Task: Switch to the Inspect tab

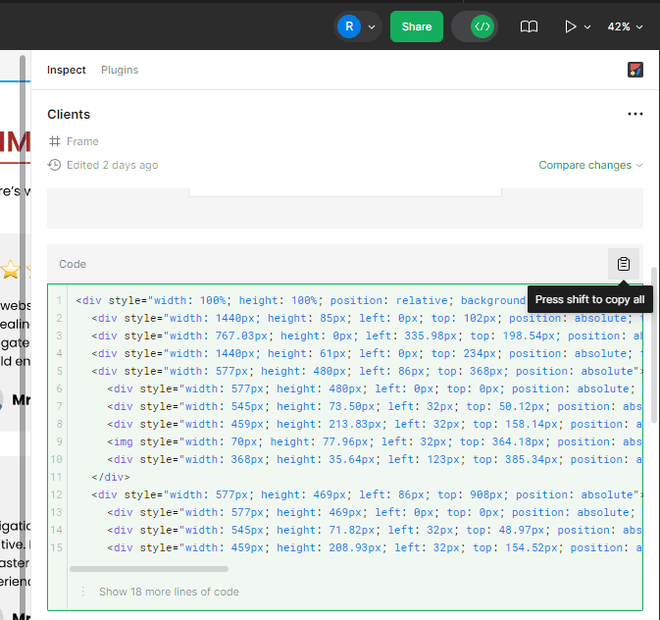Action: [66, 70]
